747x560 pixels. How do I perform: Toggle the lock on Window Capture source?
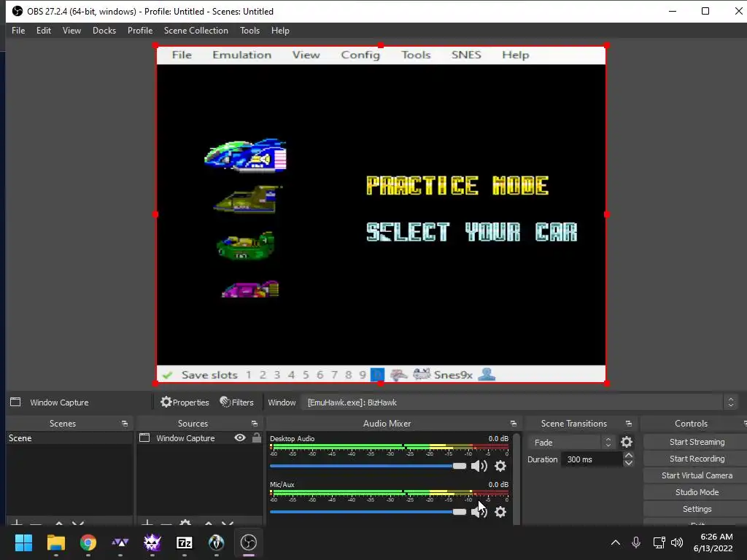click(x=256, y=437)
